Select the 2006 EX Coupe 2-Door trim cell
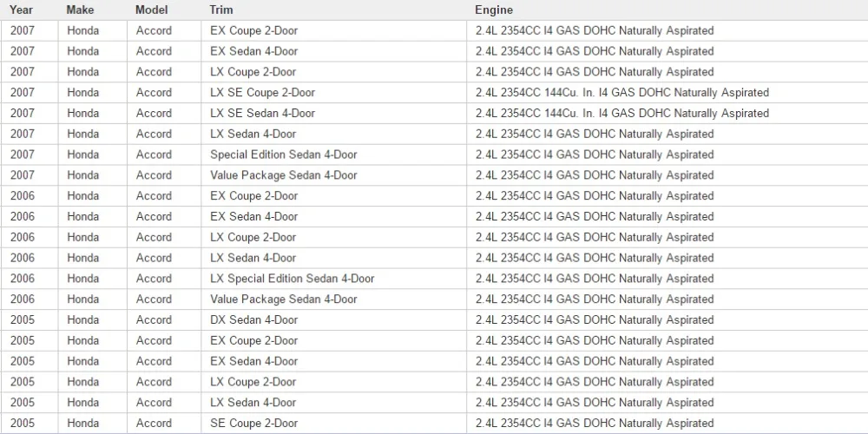The width and height of the screenshot is (868, 434). (x=334, y=196)
